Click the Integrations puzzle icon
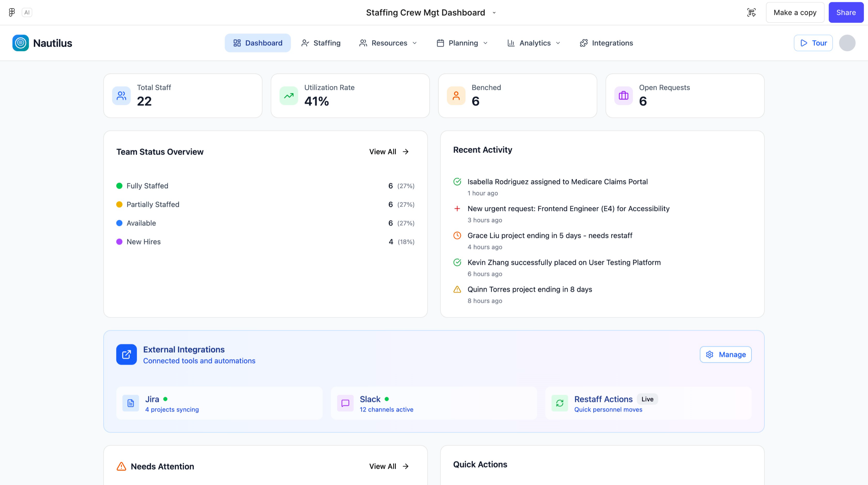 pos(584,43)
